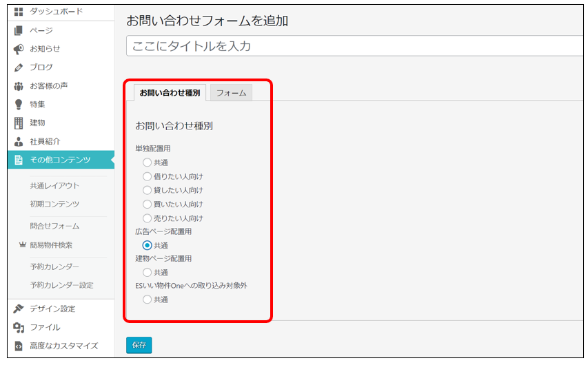
Task: Click the Dashboard grid icon
Action: coord(19,12)
